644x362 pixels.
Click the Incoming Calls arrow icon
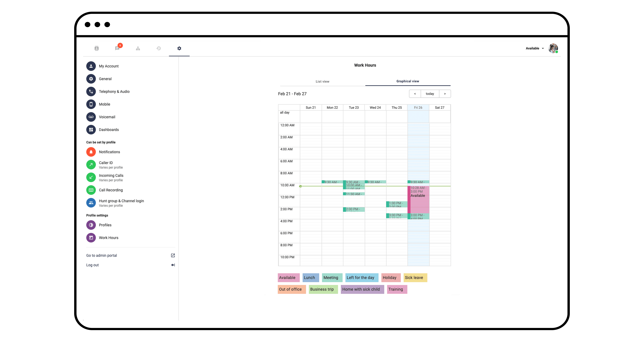(91, 177)
